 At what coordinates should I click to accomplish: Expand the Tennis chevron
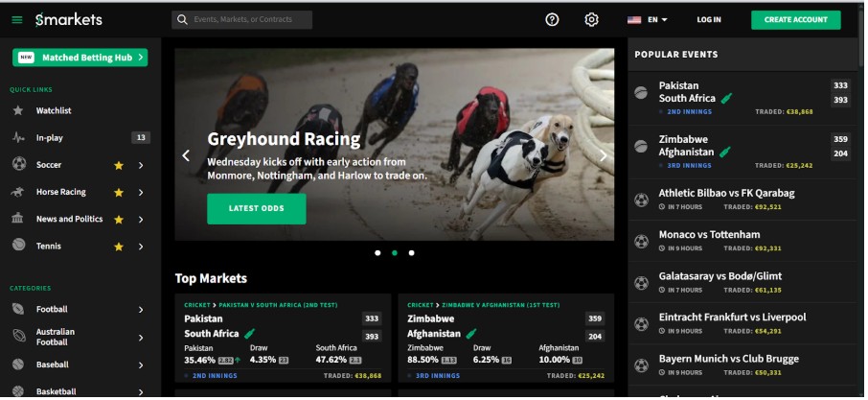pyautogui.click(x=141, y=247)
